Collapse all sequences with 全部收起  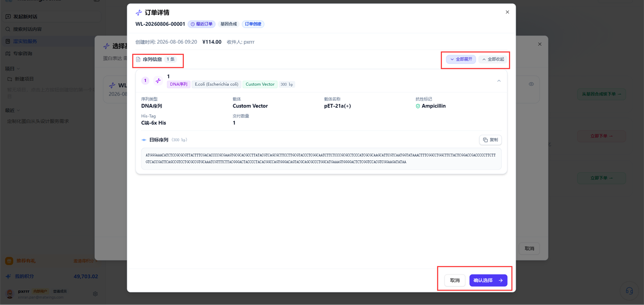493,59
